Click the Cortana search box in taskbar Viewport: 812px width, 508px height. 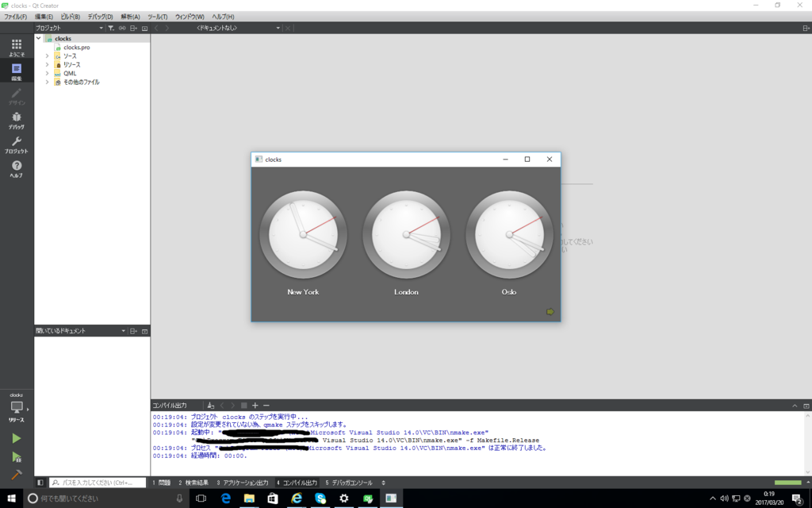coord(105,498)
